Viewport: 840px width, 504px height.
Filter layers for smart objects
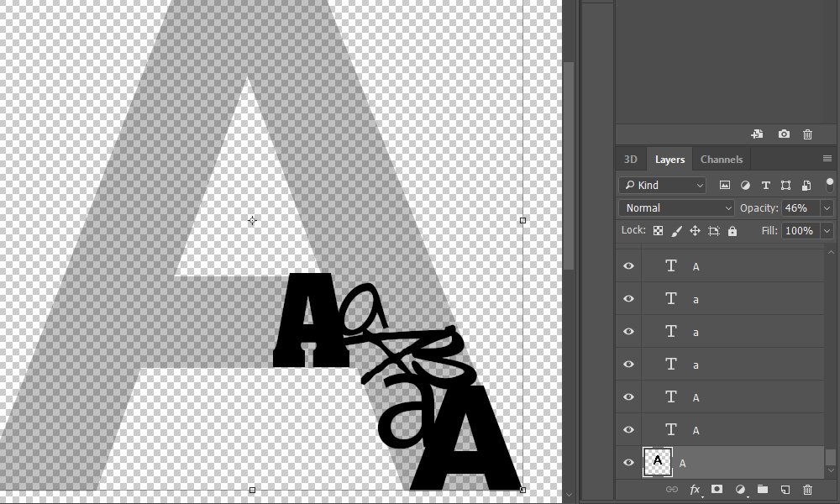[806, 186]
